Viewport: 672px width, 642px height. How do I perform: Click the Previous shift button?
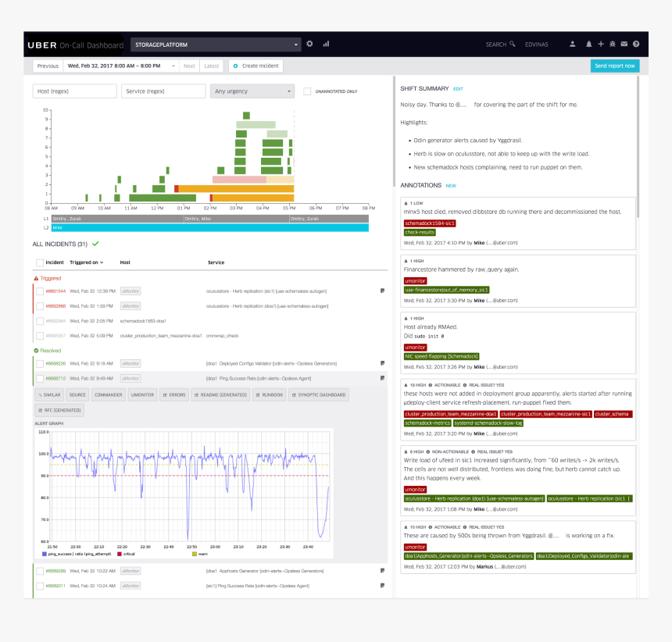(x=48, y=66)
